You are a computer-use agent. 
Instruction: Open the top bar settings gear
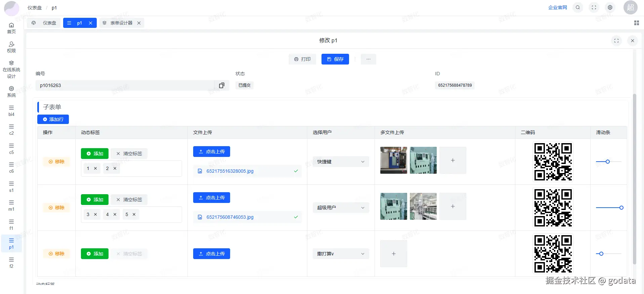click(610, 7)
